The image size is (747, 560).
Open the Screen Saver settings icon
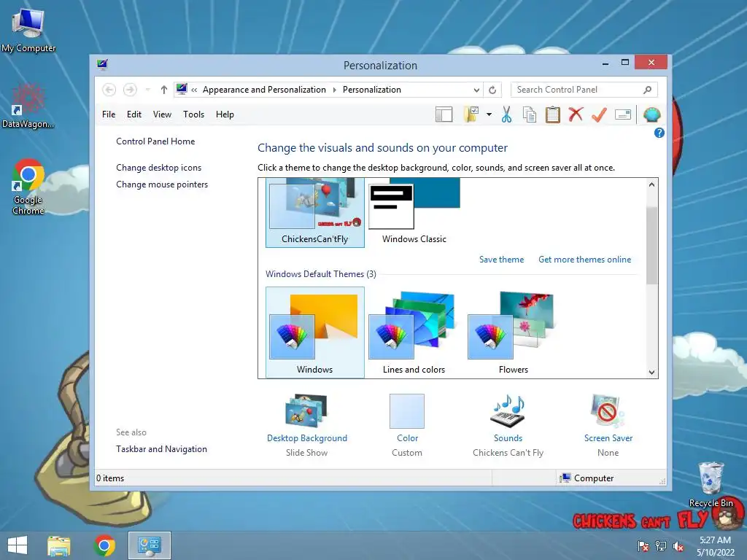[x=608, y=411]
